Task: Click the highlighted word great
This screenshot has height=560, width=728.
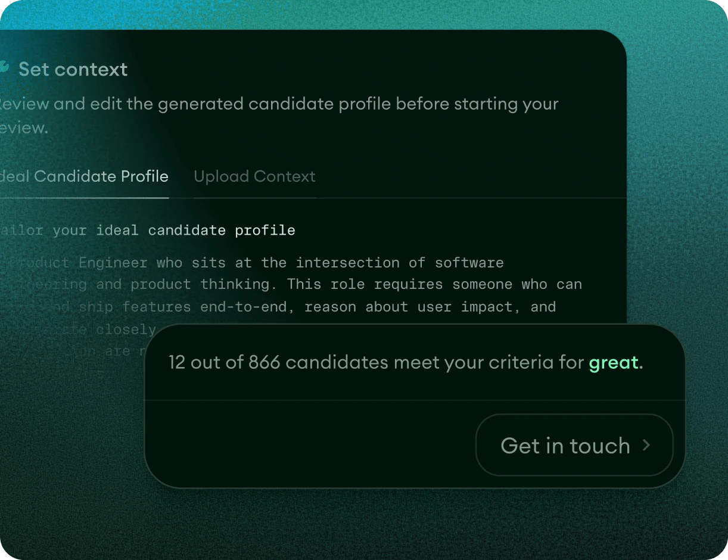Action: point(614,363)
